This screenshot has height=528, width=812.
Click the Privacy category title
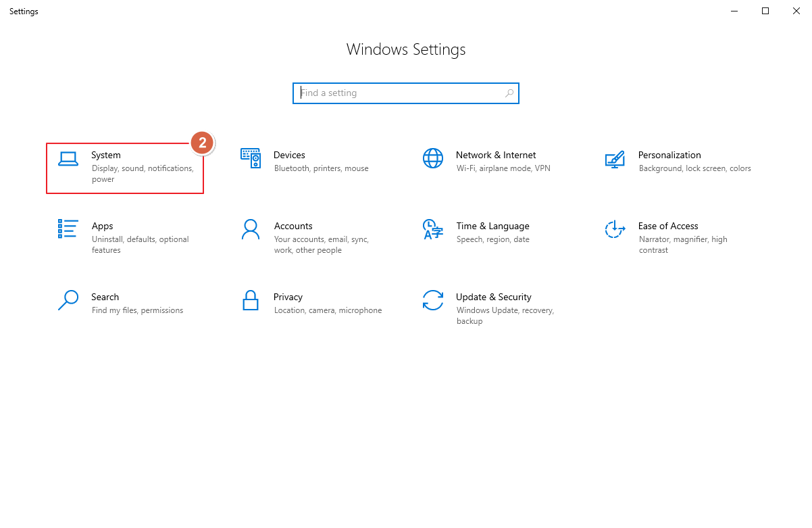(x=288, y=297)
